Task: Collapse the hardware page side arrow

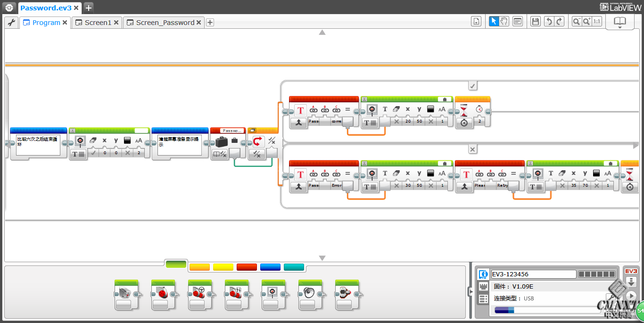Action: point(470,291)
